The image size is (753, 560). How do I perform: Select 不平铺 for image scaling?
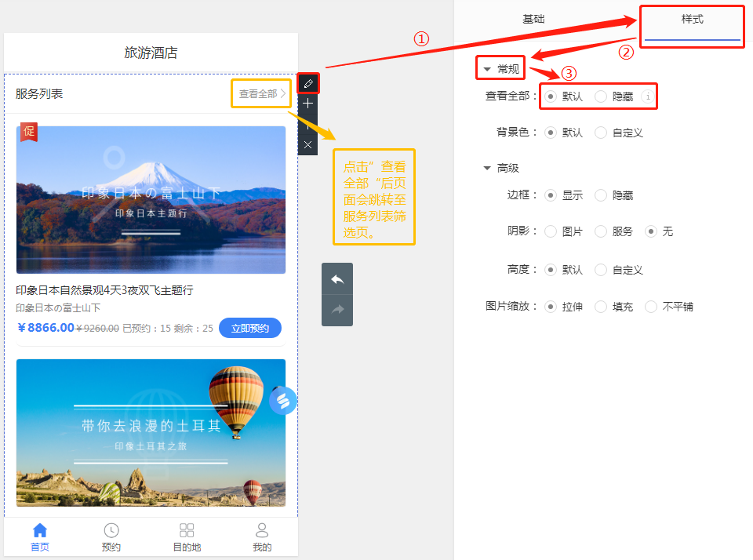651,307
